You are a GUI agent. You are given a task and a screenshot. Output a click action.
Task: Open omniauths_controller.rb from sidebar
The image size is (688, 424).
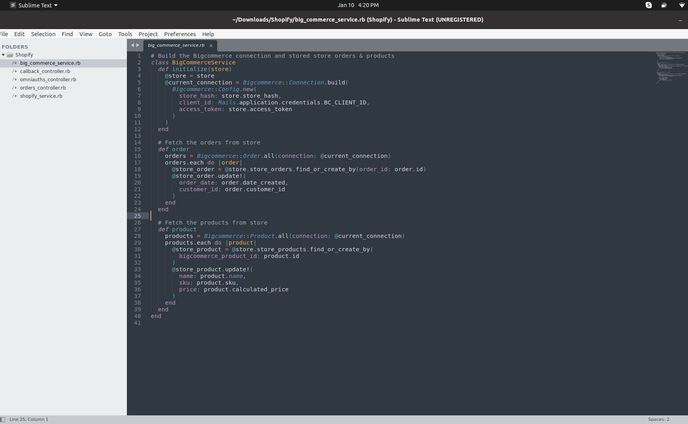(48, 79)
